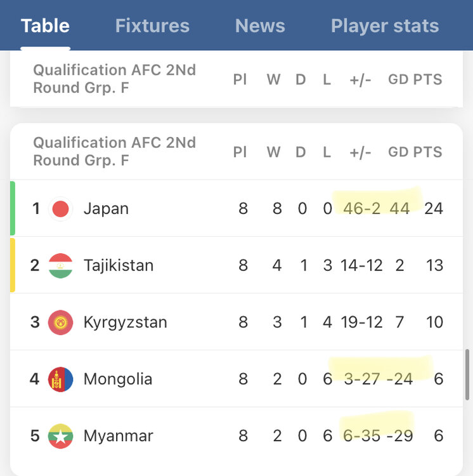Click Japan's highlighted 46-2 goals score

tap(362, 208)
